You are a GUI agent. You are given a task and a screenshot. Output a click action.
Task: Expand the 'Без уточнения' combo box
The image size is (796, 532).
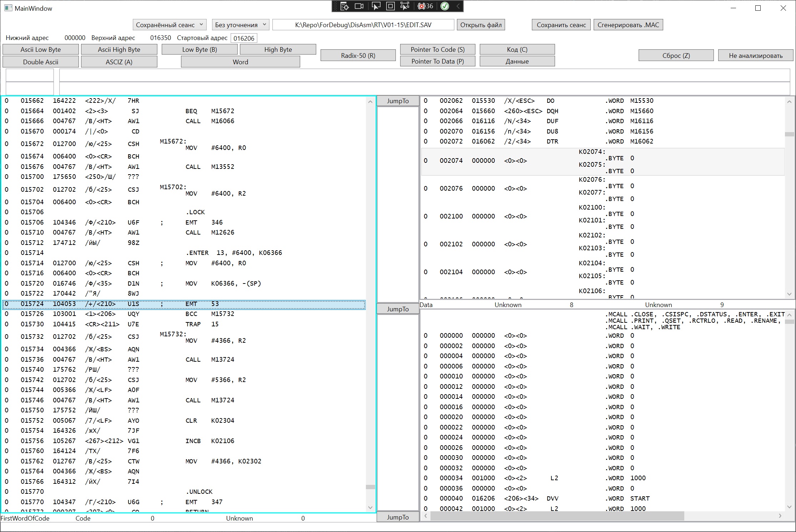pyautogui.click(x=241, y=25)
